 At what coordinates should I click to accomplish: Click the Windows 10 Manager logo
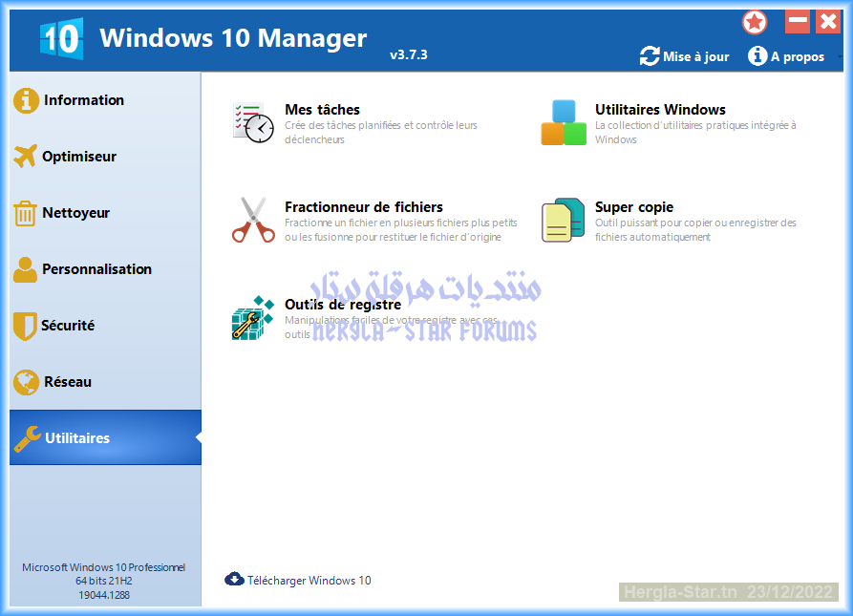click(62, 38)
